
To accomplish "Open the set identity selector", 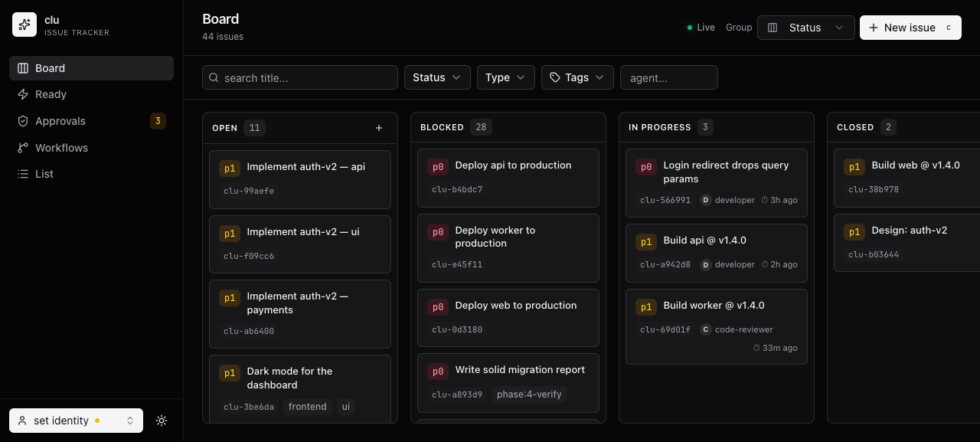I will pos(76,421).
